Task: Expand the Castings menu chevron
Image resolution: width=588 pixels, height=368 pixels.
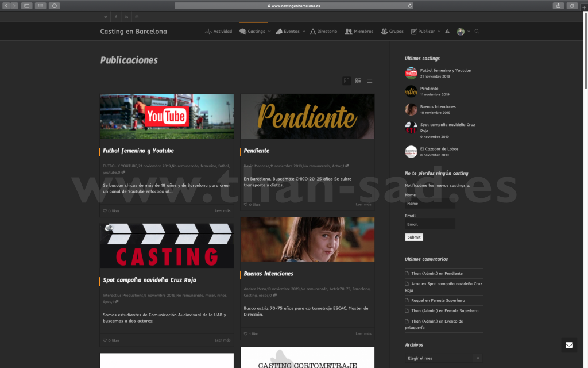Action: click(x=269, y=32)
